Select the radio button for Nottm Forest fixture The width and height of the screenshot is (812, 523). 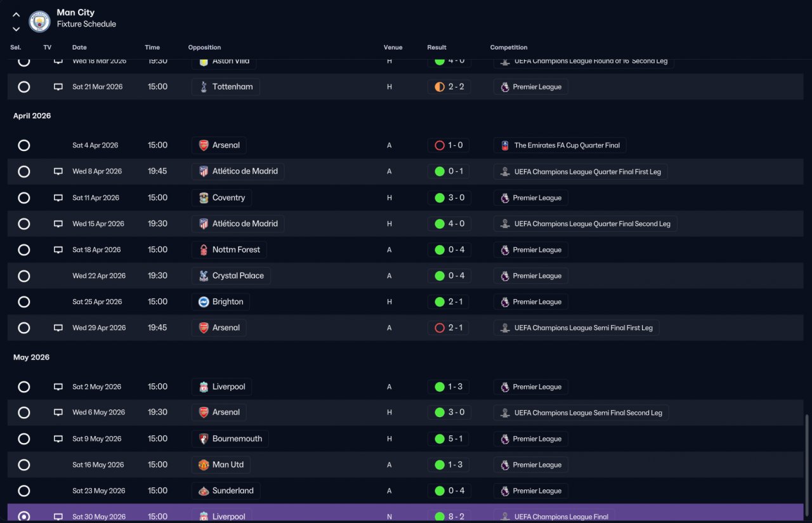click(24, 250)
